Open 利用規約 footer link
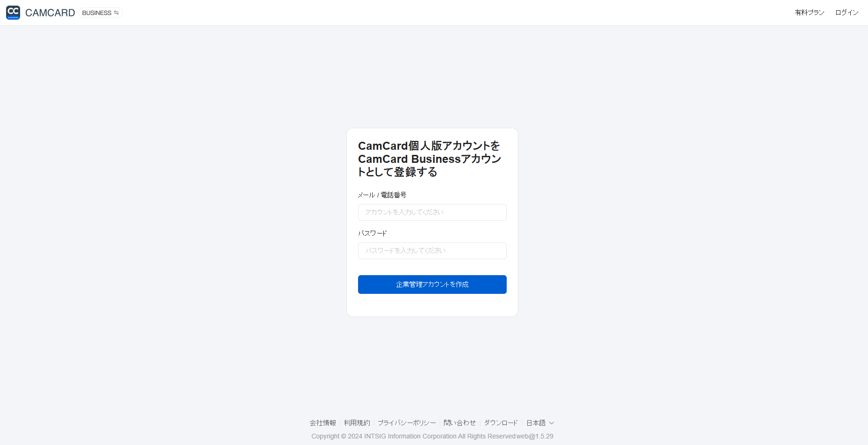 tap(357, 423)
